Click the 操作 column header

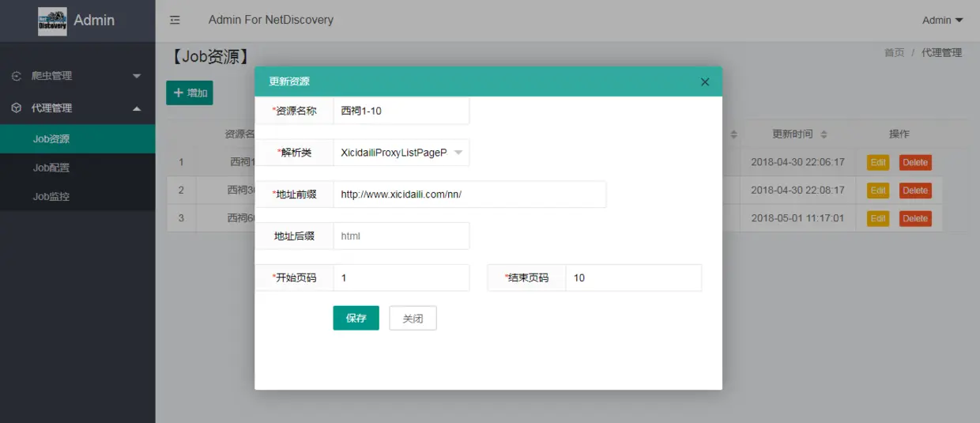(899, 134)
